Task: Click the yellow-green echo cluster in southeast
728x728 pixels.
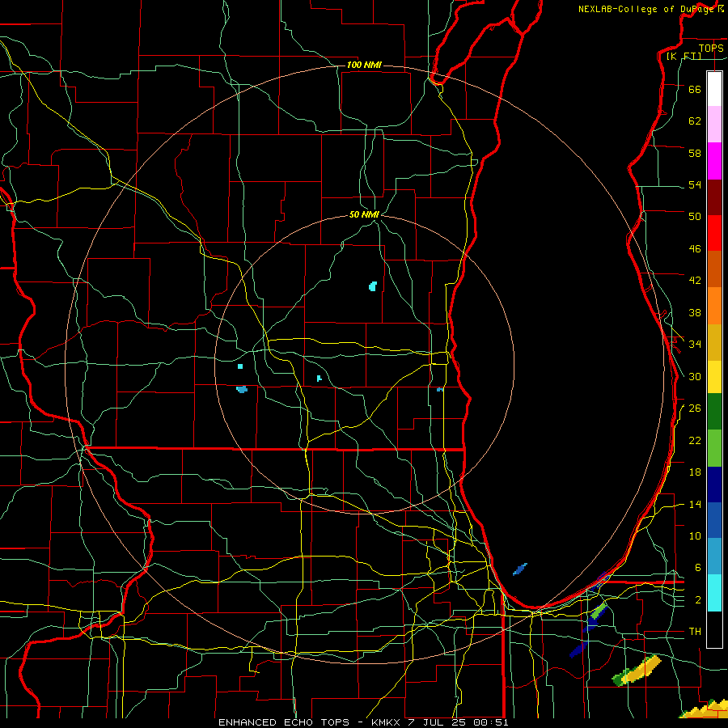Action: 637,671
